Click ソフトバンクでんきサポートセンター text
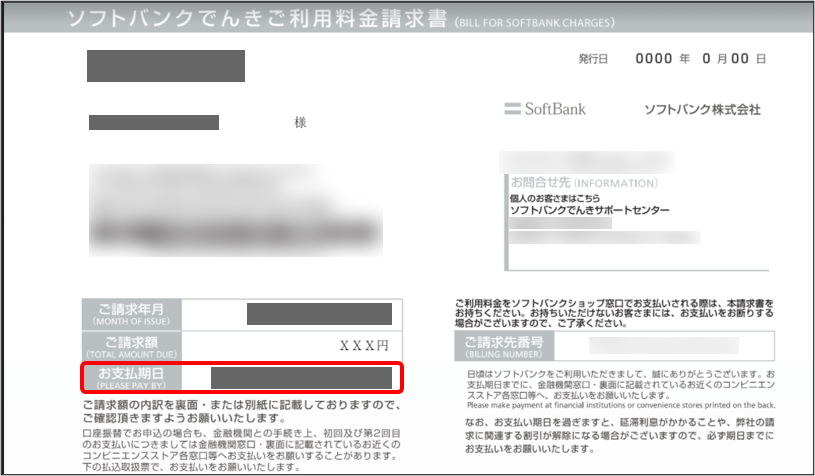This screenshot has width=815, height=476. click(x=589, y=210)
